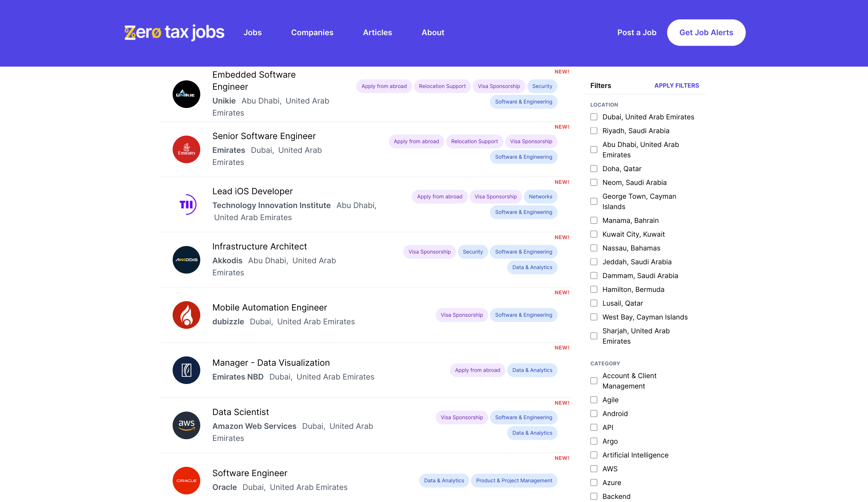
Task: Open the Technology Innovation Institute logo
Action: click(186, 205)
